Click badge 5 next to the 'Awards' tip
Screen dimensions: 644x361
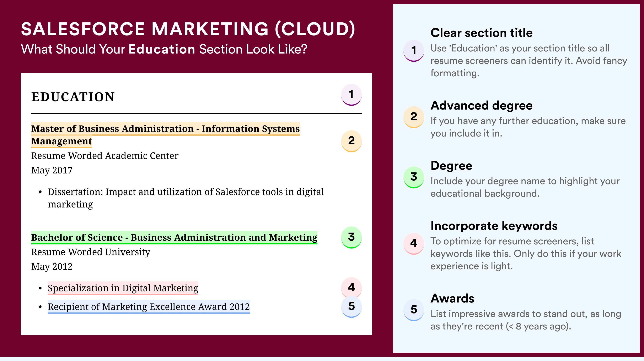(413, 310)
